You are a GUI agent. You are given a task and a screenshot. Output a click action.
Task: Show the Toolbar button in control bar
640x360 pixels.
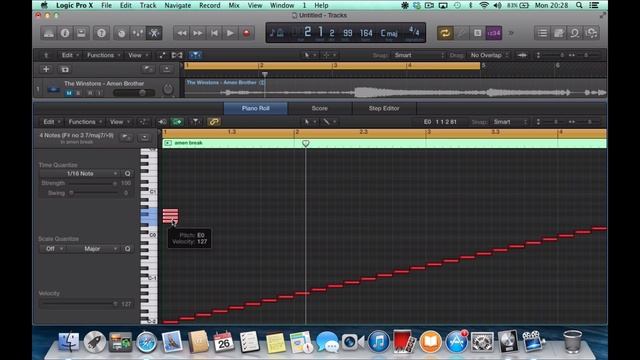point(81,33)
